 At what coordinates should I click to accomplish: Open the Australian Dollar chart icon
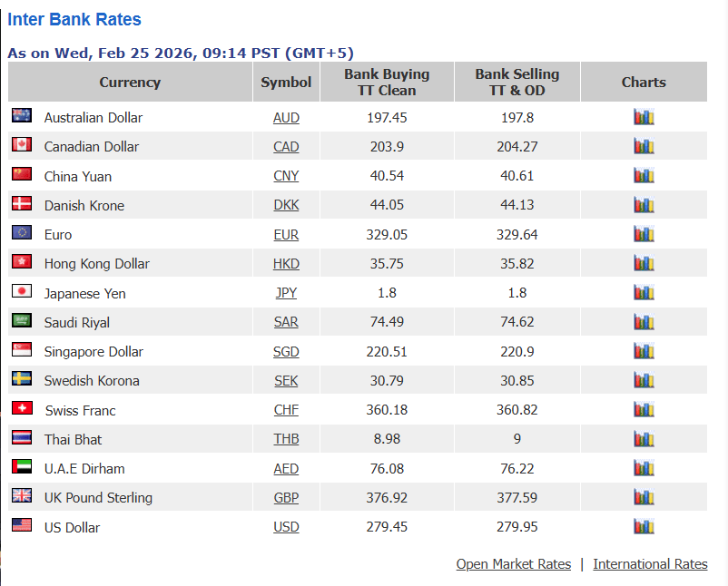[x=644, y=117]
